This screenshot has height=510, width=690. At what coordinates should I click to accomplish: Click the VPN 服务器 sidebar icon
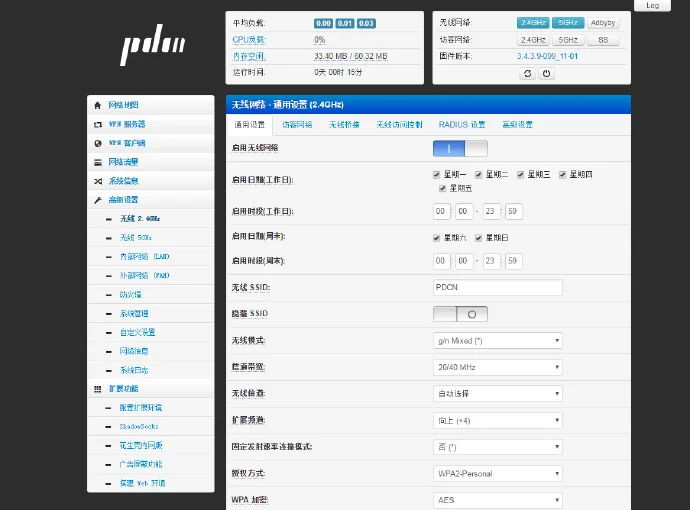(x=98, y=125)
